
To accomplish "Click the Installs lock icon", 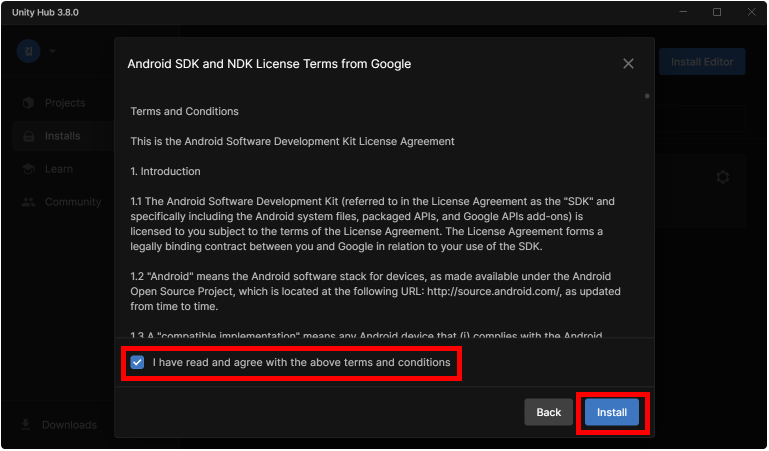I will point(29,136).
